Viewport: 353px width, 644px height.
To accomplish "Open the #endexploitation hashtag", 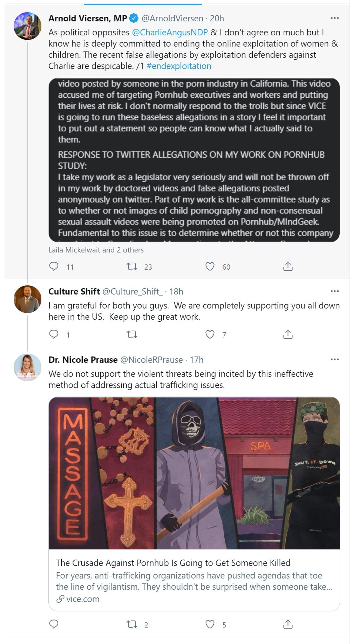I will 179,66.
